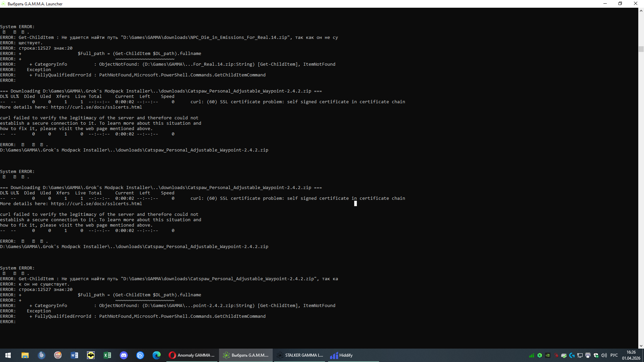Image resolution: width=644 pixels, height=362 pixels.
Task: Open the volume control
Action: 604,355
